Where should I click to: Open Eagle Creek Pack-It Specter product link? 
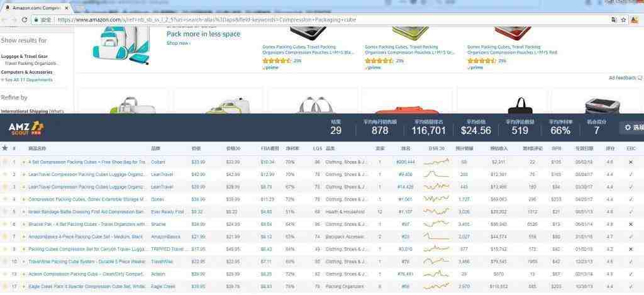pyautogui.click(x=87, y=286)
